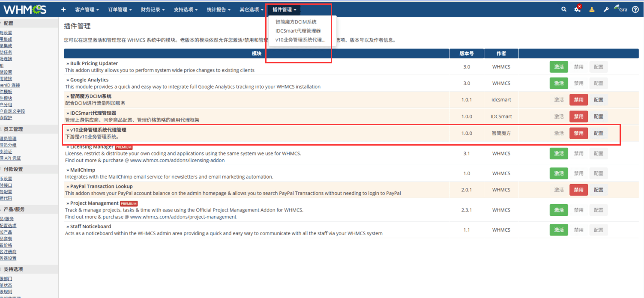Click the gears icon with red error badge
Viewport: 644px width, 298px height.
coord(578,9)
